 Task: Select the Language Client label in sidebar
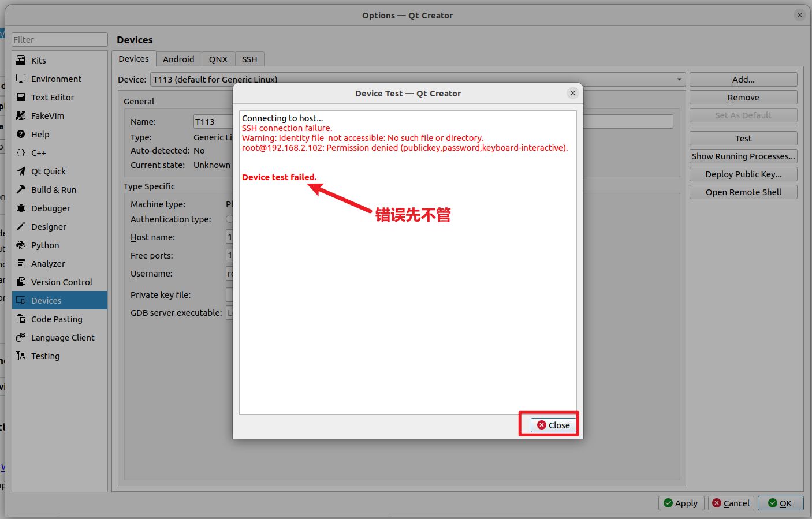pos(63,337)
